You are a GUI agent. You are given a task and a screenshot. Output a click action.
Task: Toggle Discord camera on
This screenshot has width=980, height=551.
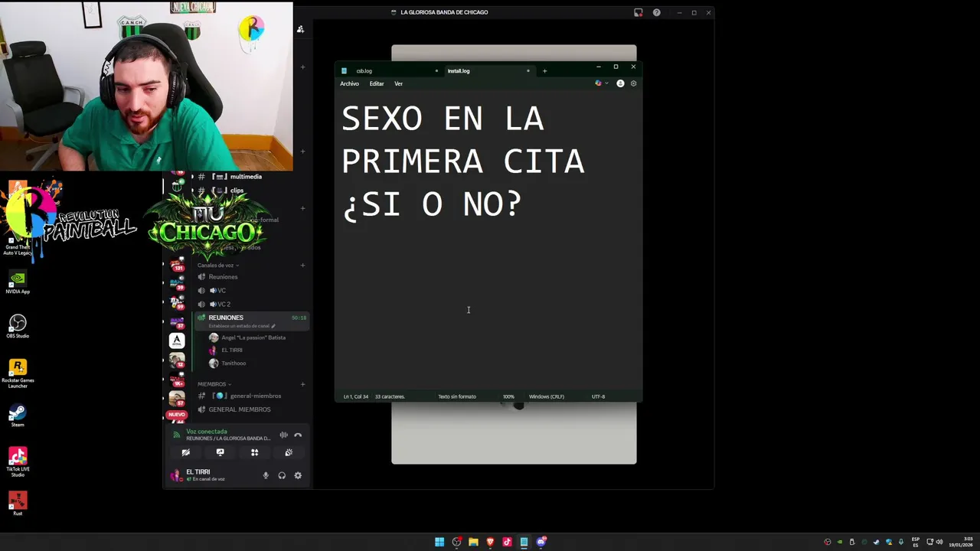point(185,452)
